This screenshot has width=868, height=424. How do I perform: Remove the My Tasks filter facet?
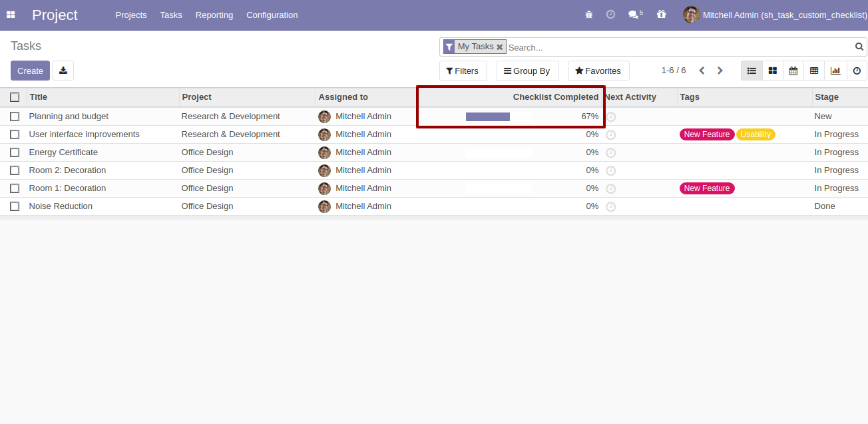[x=500, y=47]
